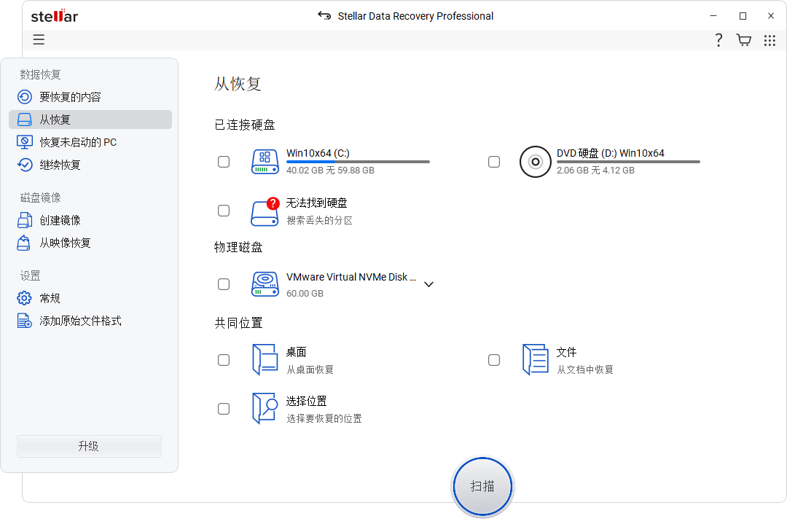Check the DVD 硬盘 (D:) checkbox
Viewport: 787px width, 532px height.
coord(494,161)
